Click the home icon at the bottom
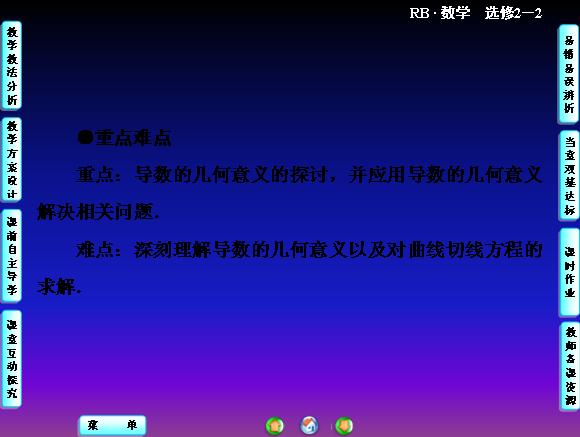Screen dimensions: 580x437 309,425
